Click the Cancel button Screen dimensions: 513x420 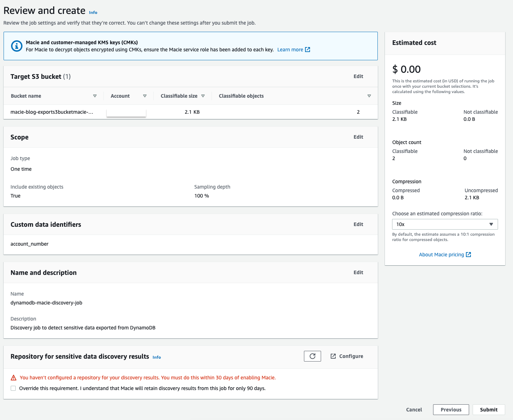[x=413, y=409]
